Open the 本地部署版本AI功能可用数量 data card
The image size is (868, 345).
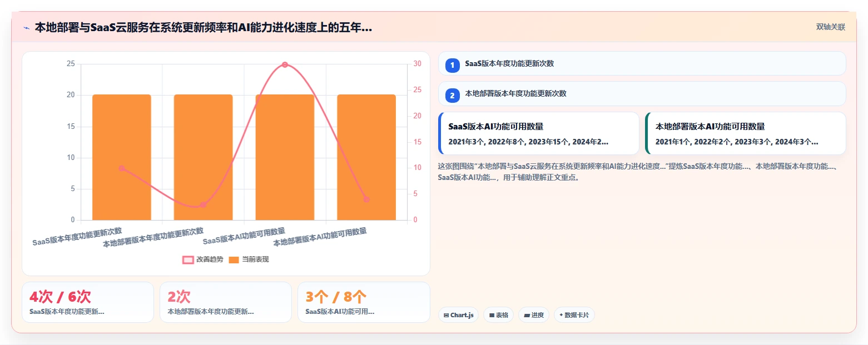tap(746, 133)
